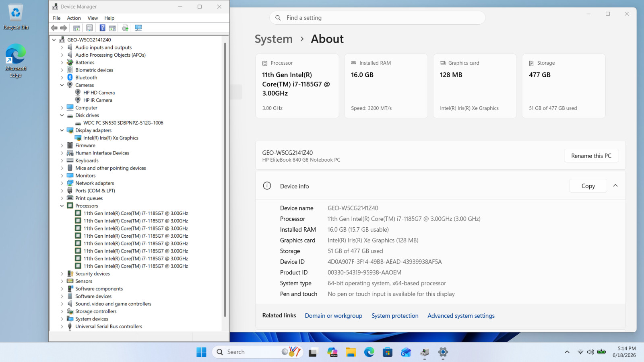This screenshot has width=644, height=362.
Task: Open the Windows Start menu
Action: (201, 352)
